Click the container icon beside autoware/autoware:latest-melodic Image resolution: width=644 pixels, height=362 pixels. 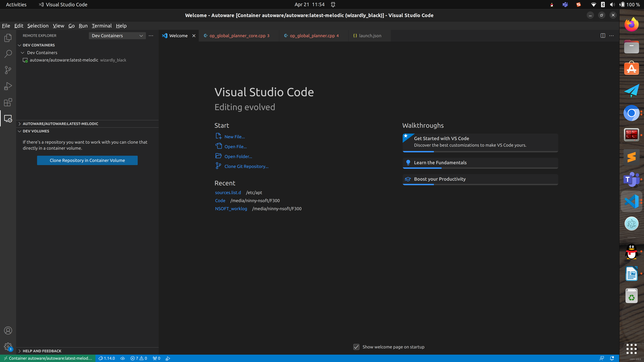pos(25,60)
